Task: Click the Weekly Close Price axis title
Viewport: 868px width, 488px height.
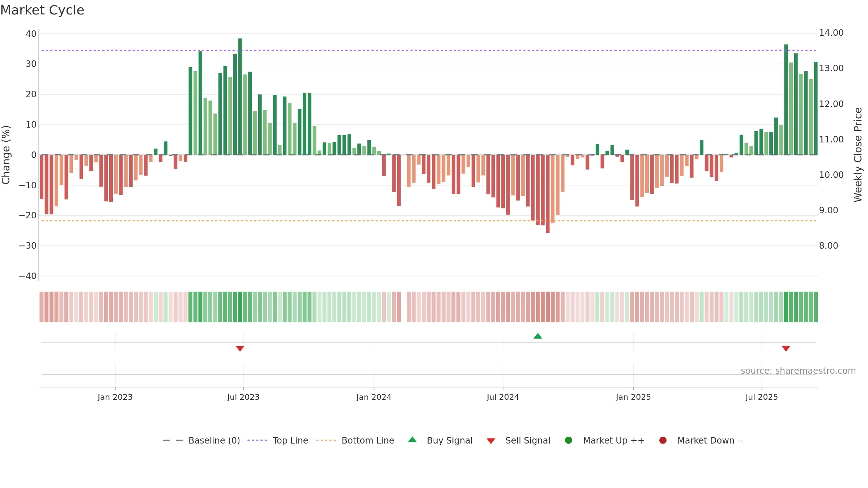Action: click(858, 155)
